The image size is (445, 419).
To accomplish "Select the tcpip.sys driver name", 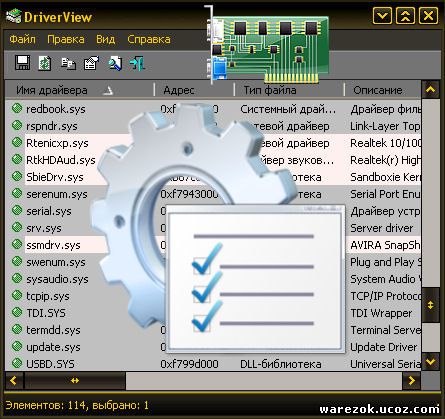I will click(x=48, y=296).
